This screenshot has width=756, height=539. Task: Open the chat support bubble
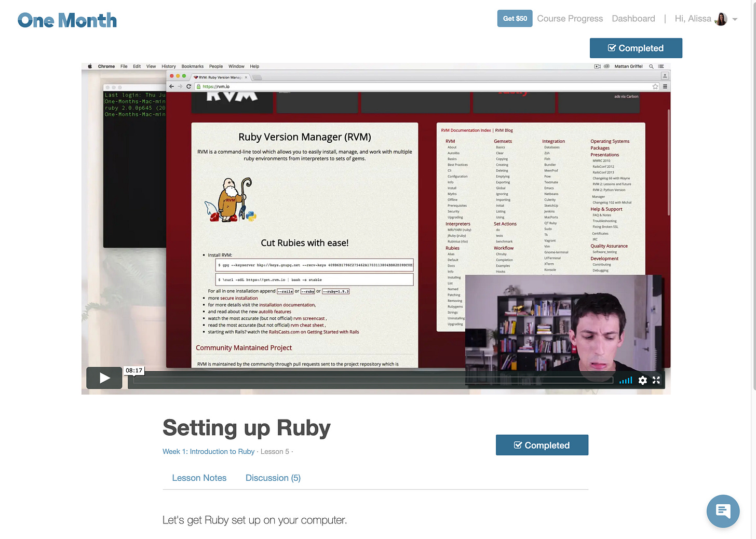coord(723,511)
